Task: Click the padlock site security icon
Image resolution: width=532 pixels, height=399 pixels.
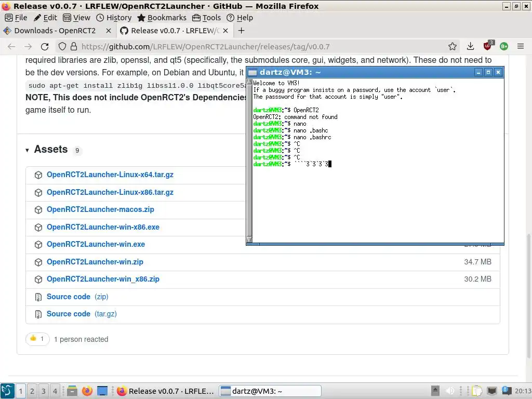Action: [74, 46]
